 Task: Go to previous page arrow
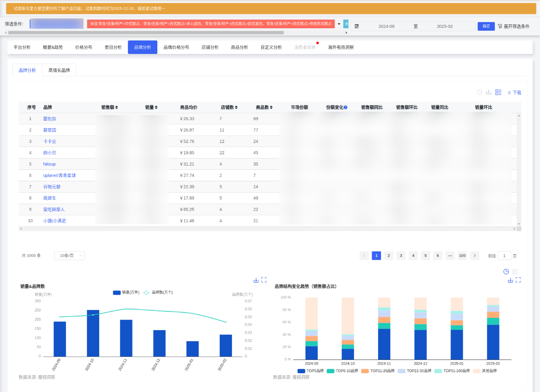coord(364,255)
